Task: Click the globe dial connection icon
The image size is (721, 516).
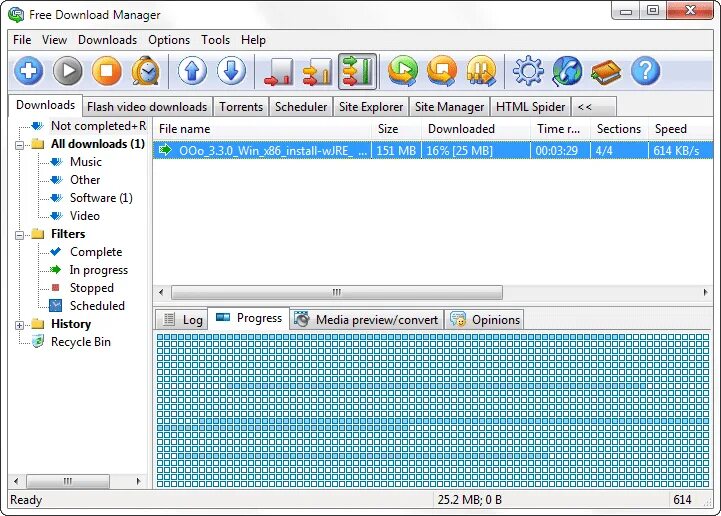Action: [x=567, y=71]
